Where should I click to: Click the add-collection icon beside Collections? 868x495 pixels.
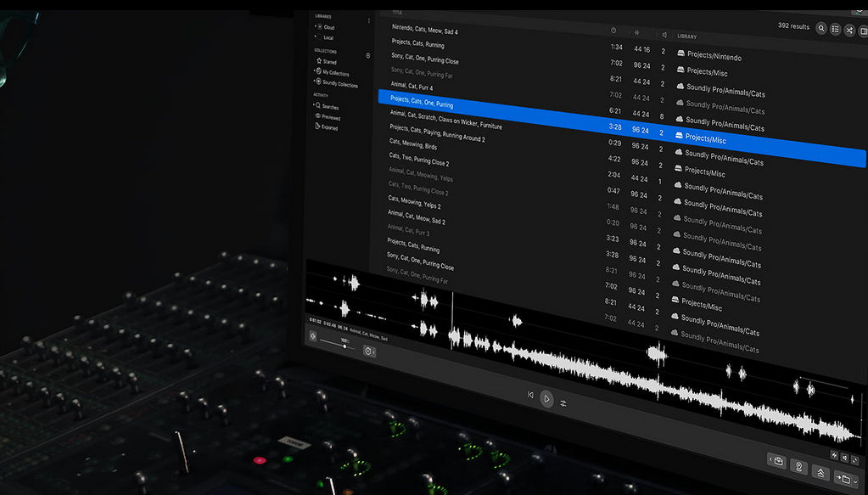tap(368, 55)
